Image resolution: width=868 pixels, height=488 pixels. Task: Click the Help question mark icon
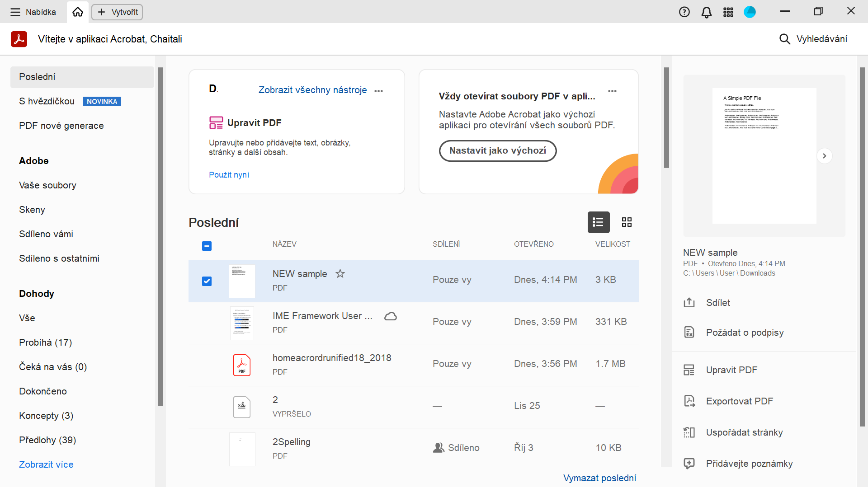tap(684, 12)
